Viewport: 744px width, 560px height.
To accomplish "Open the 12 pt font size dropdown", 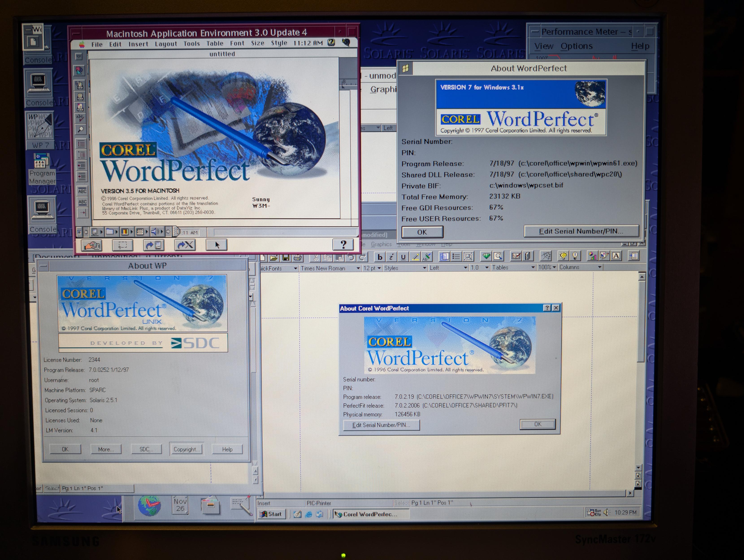I will (379, 268).
